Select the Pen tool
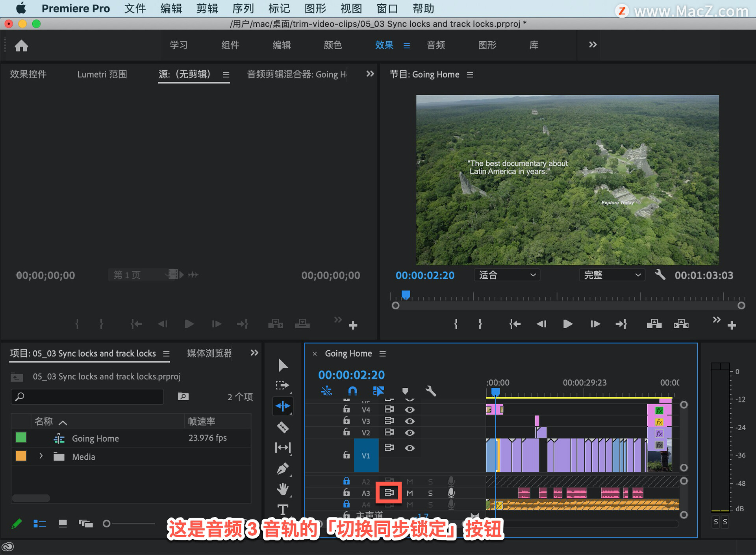 tap(283, 468)
